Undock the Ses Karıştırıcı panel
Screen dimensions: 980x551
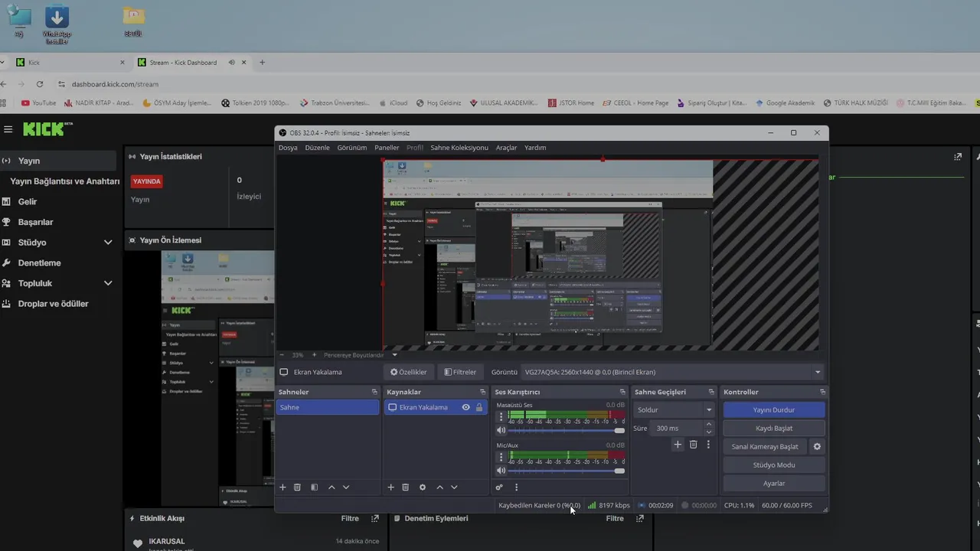click(x=622, y=392)
